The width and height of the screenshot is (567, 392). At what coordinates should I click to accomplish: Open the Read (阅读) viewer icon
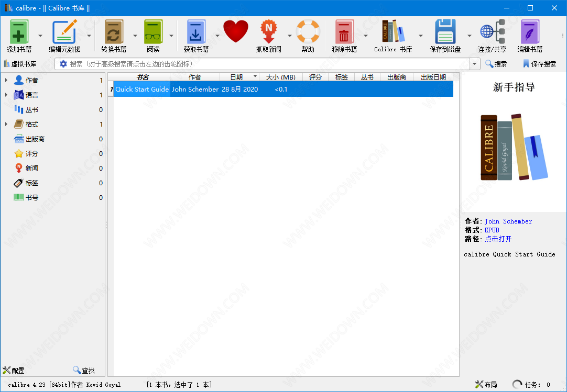click(153, 32)
